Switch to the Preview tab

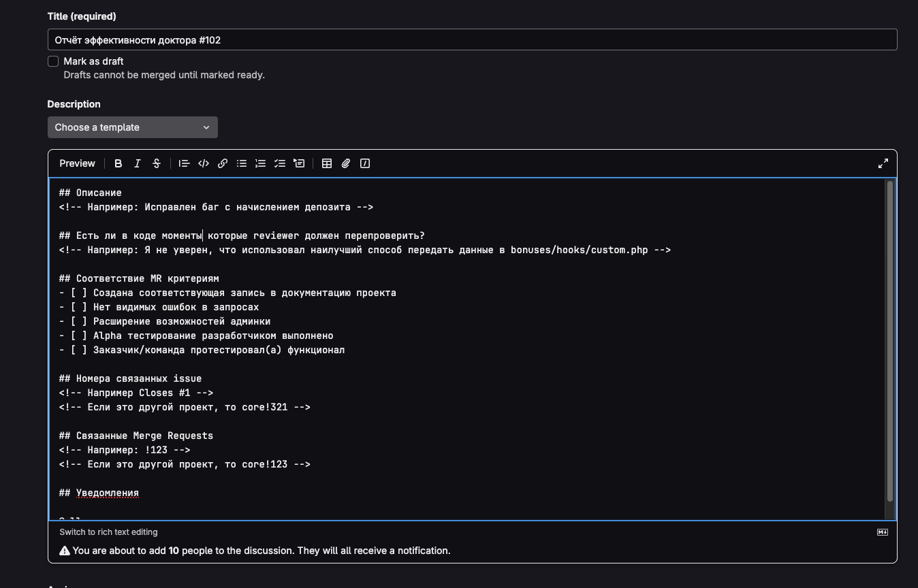77,163
